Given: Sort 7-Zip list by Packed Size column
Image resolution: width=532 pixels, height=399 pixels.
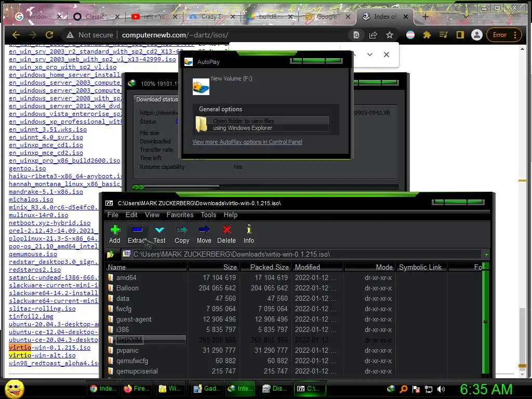Looking at the screenshot, I should point(266,267).
